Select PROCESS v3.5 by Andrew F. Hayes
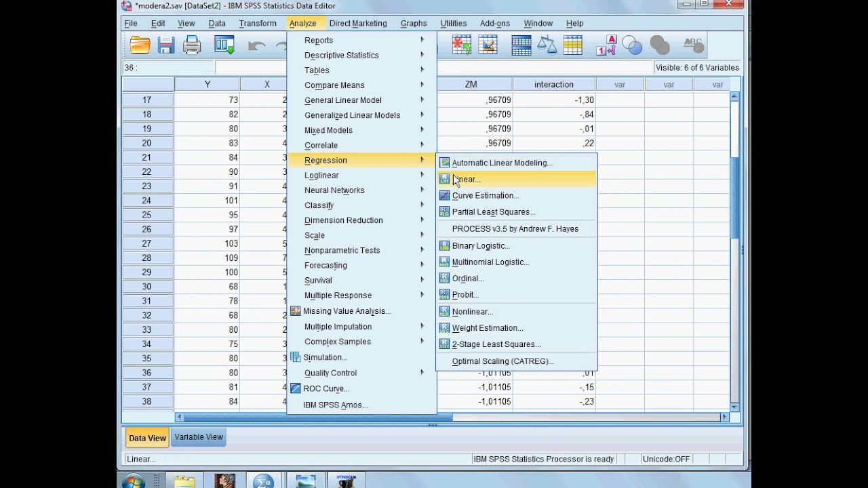The image size is (868, 488). coord(516,228)
